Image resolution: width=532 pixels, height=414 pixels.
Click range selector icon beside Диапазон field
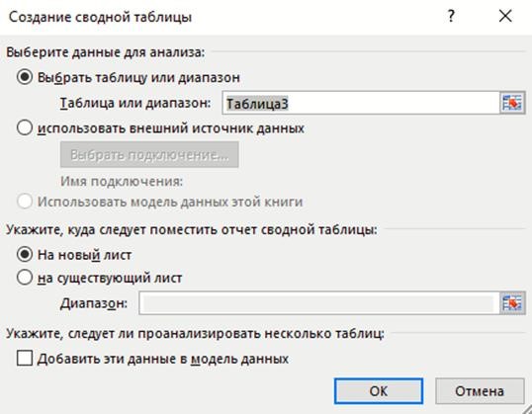click(x=512, y=302)
